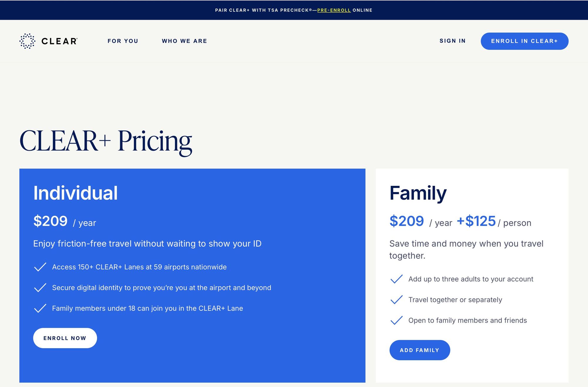Click the CLEAR dotted circle logo icon
Viewport: 588px width, 387px height.
click(x=27, y=41)
